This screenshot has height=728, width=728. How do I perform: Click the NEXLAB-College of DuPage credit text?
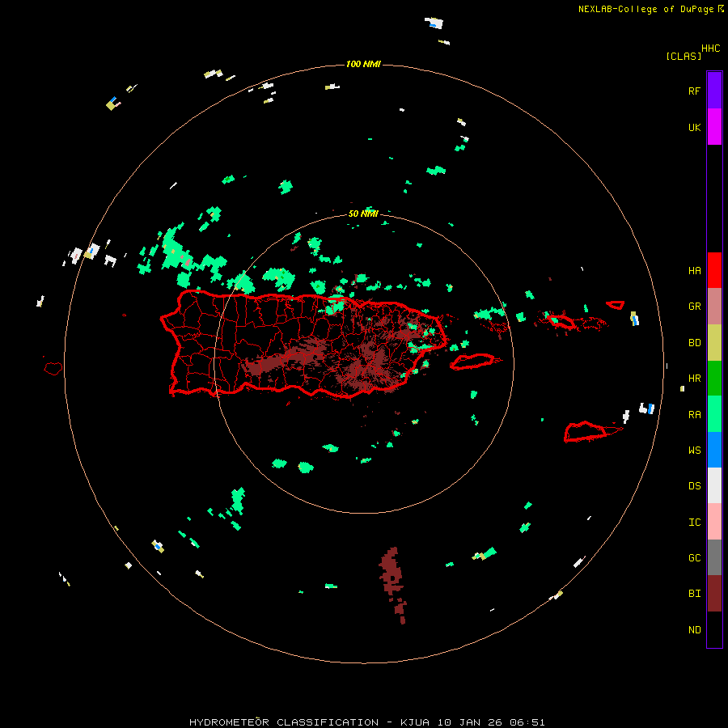tap(645, 9)
